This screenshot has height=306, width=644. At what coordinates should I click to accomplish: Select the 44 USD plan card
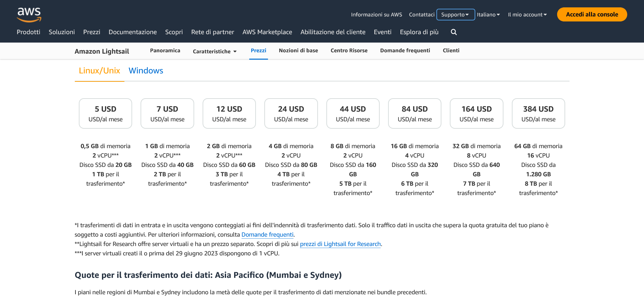[353, 113]
